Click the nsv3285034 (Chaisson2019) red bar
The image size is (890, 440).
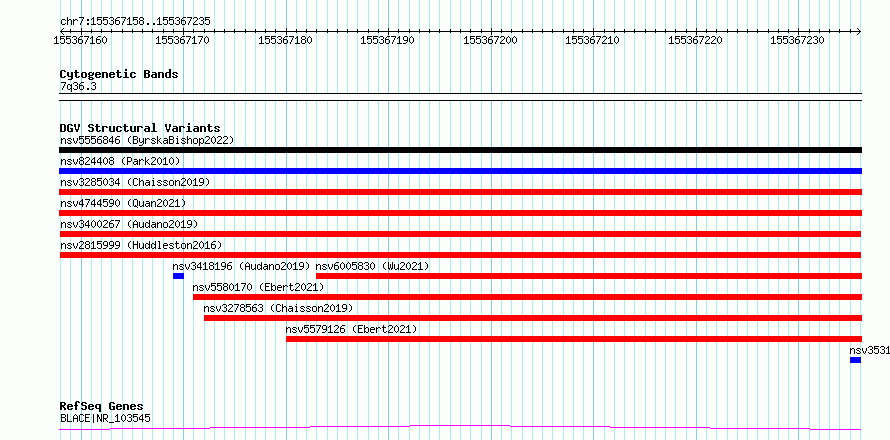460,192
